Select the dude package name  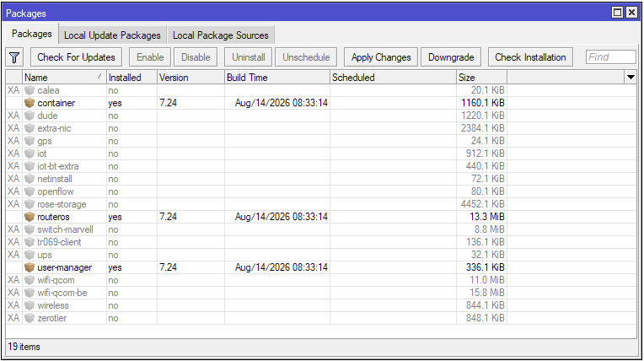[x=47, y=116]
